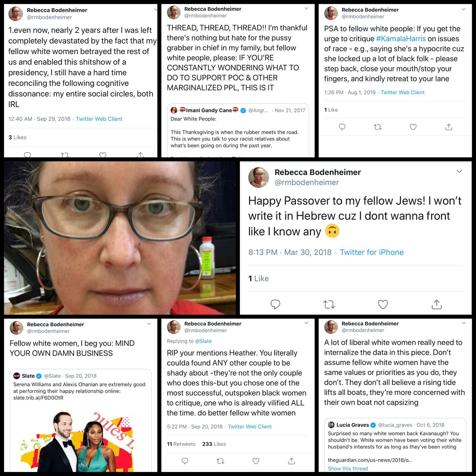Expand options for MIND YOUR OWN tweet
The height and width of the screenshot is (476, 476).
tap(149, 324)
